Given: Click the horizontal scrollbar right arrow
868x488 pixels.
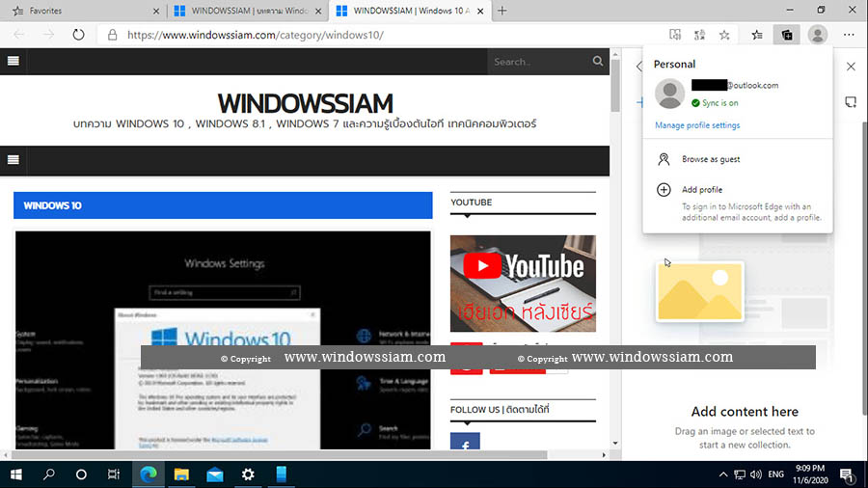Looking at the screenshot, I should pyautogui.click(x=604, y=455).
